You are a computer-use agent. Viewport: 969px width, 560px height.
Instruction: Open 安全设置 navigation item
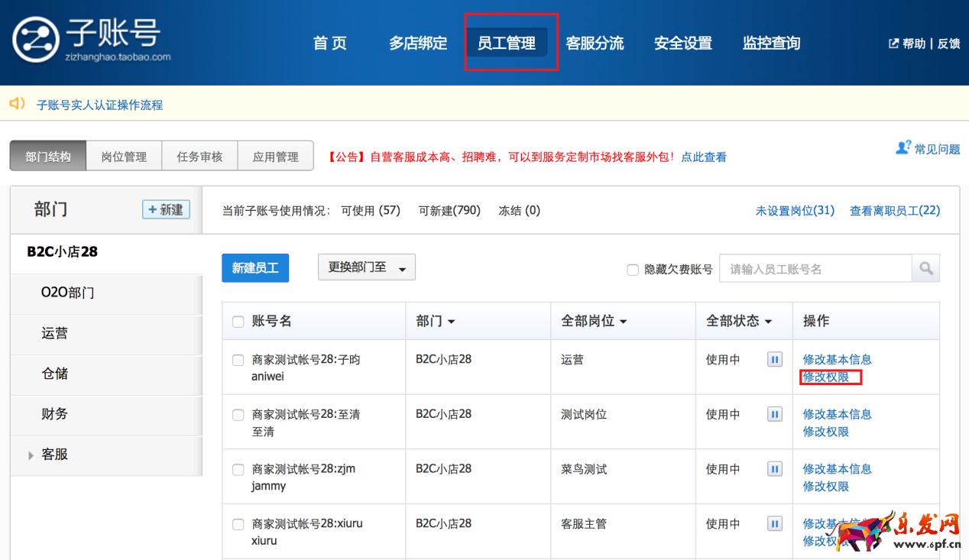pos(683,43)
